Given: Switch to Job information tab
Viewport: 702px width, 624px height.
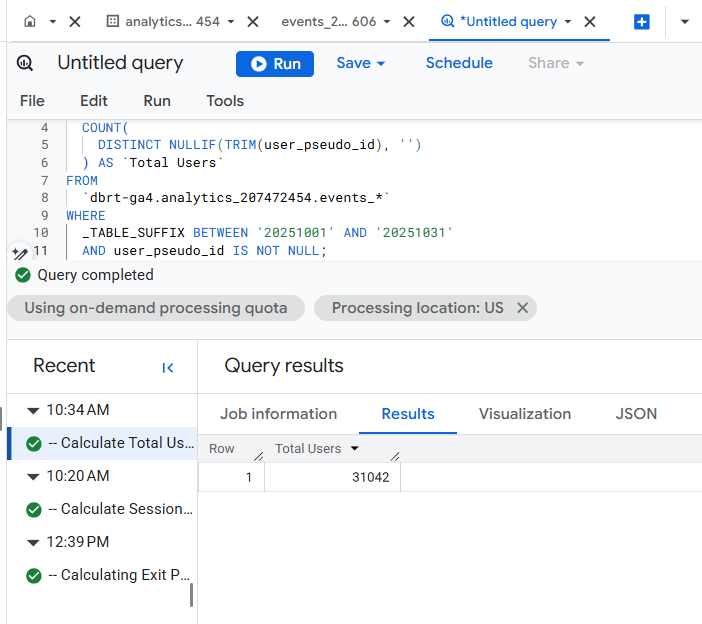Looking at the screenshot, I should 278,414.
